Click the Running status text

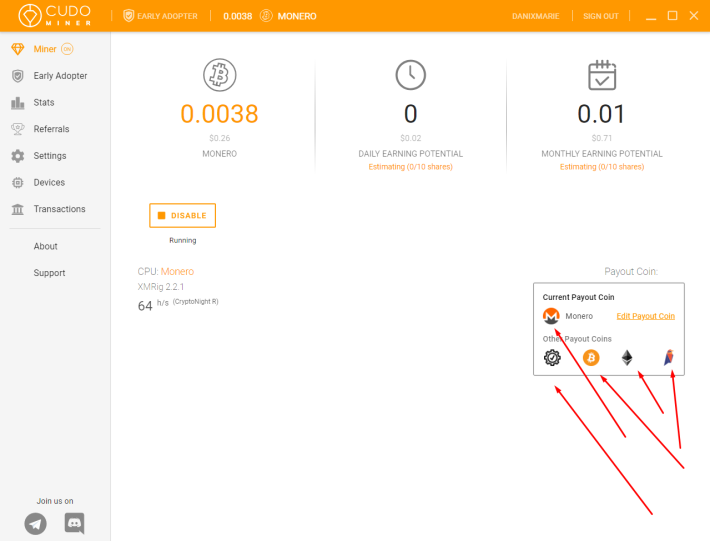[182, 240]
